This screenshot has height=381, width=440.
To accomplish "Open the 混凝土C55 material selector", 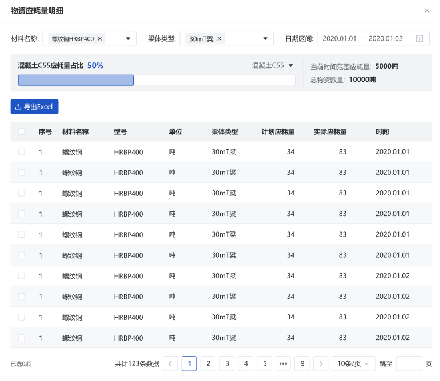I will click(273, 65).
